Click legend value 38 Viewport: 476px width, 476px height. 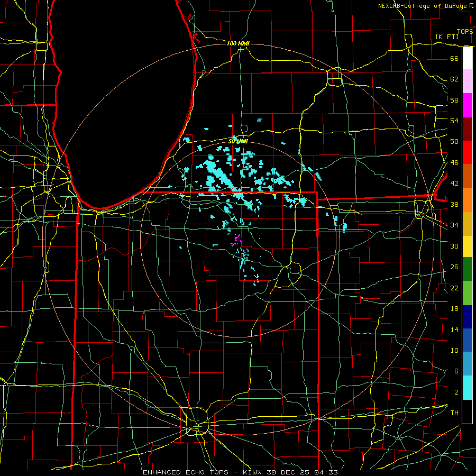(x=454, y=204)
